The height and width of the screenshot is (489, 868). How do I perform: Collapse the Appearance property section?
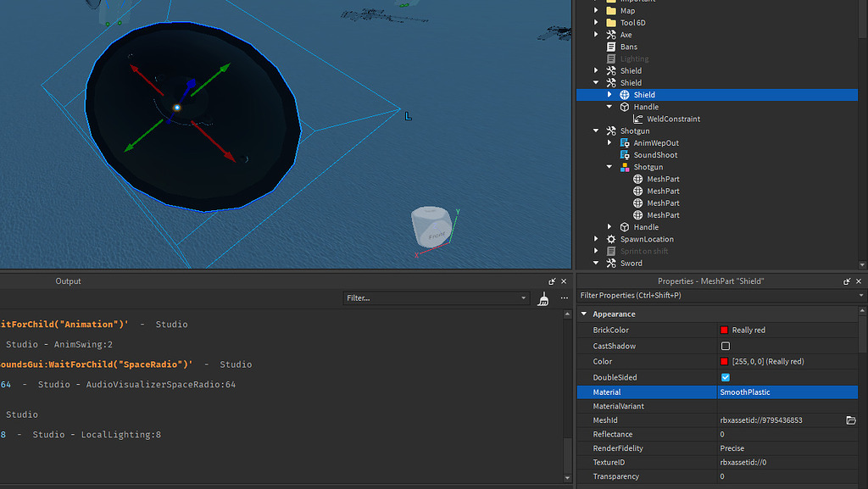point(583,314)
